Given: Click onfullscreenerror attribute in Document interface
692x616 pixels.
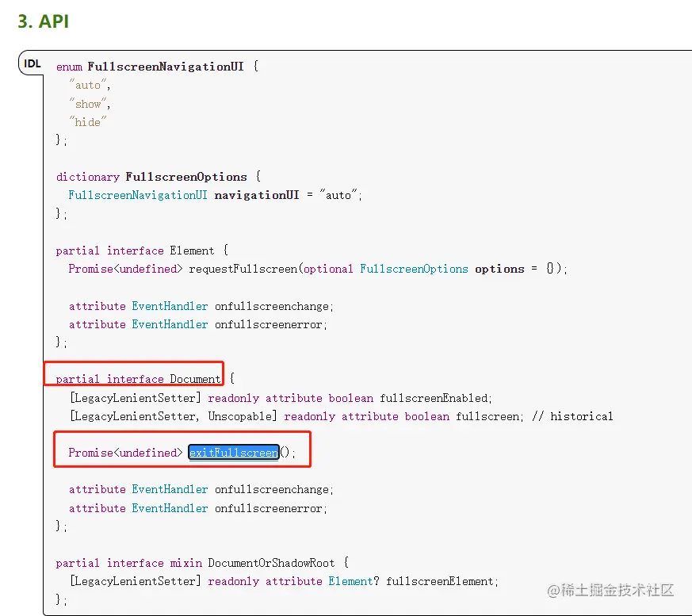Looking at the screenshot, I should pyautogui.click(x=269, y=508).
